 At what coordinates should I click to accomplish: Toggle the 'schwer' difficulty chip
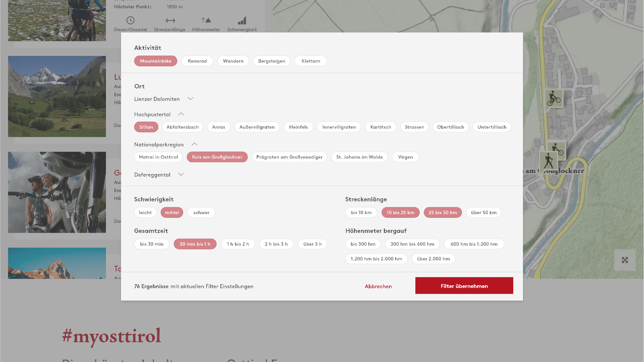coord(201,213)
